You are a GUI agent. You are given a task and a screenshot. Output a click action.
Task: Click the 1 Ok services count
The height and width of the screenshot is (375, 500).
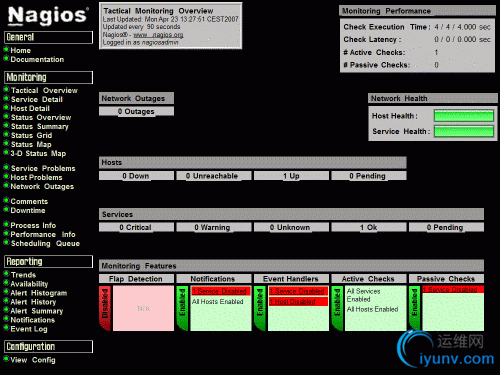(x=369, y=227)
